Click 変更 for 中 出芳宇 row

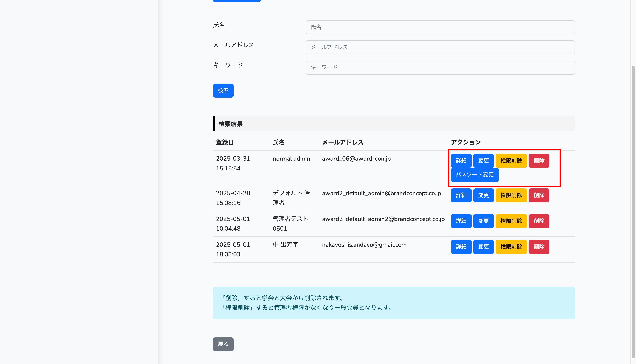[483, 247]
